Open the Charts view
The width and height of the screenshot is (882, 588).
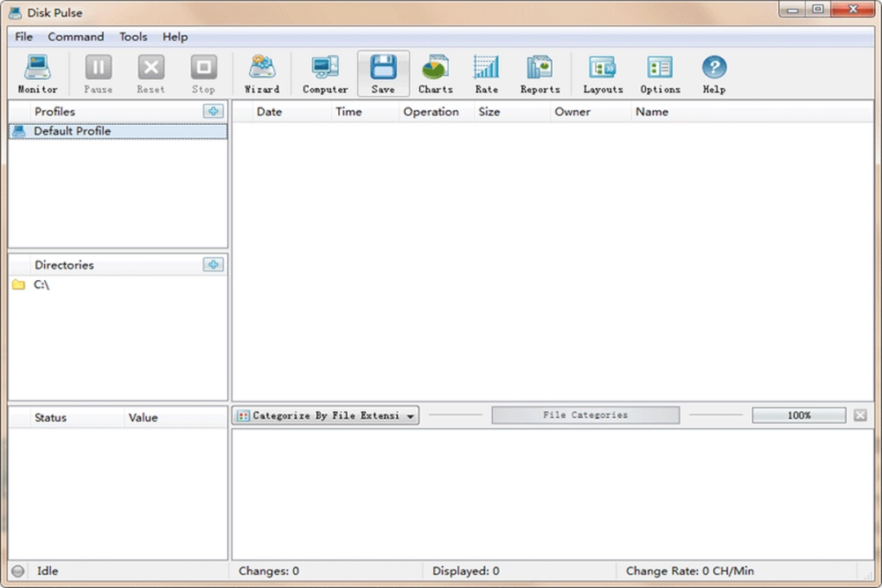coord(435,73)
